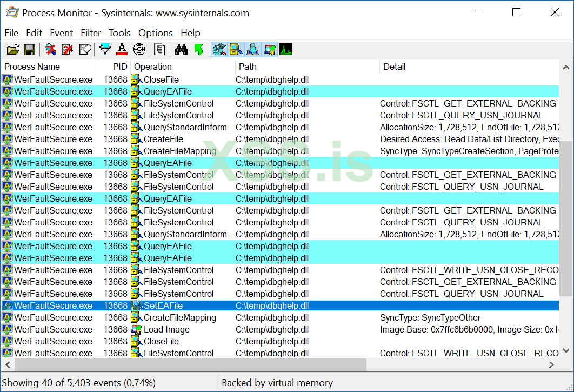Click the Load Image operation cell

[166, 329]
